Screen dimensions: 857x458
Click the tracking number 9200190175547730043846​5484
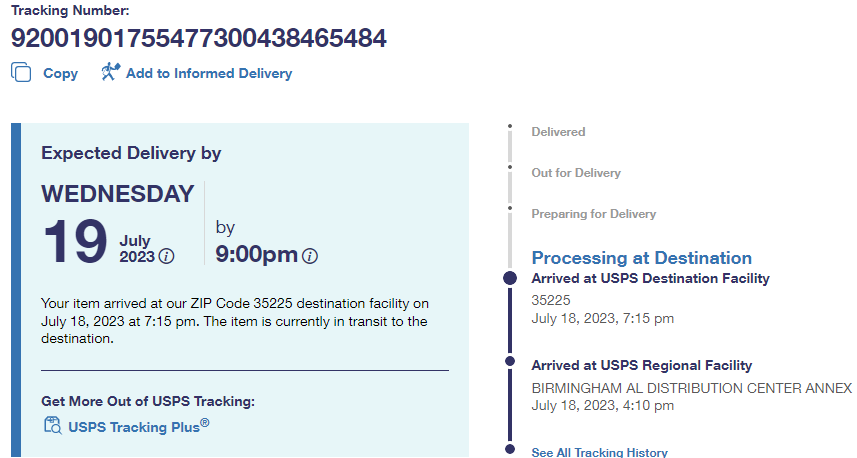(x=199, y=38)
